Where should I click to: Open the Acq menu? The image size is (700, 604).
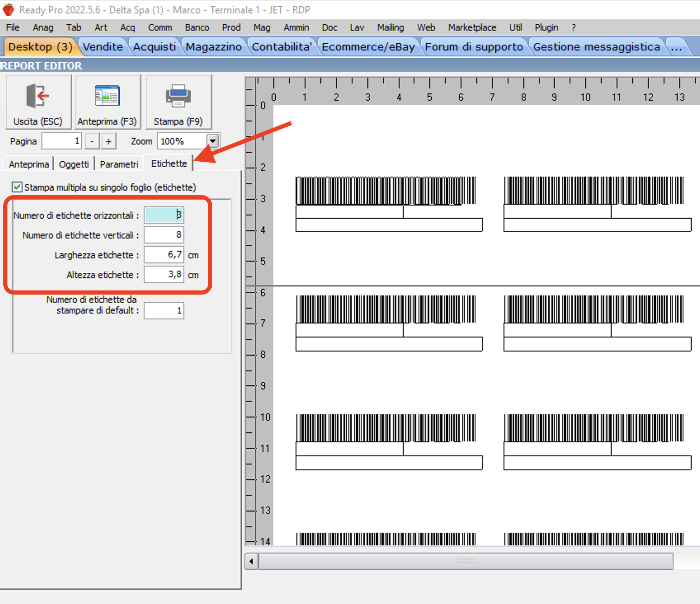tap(128, 28)
